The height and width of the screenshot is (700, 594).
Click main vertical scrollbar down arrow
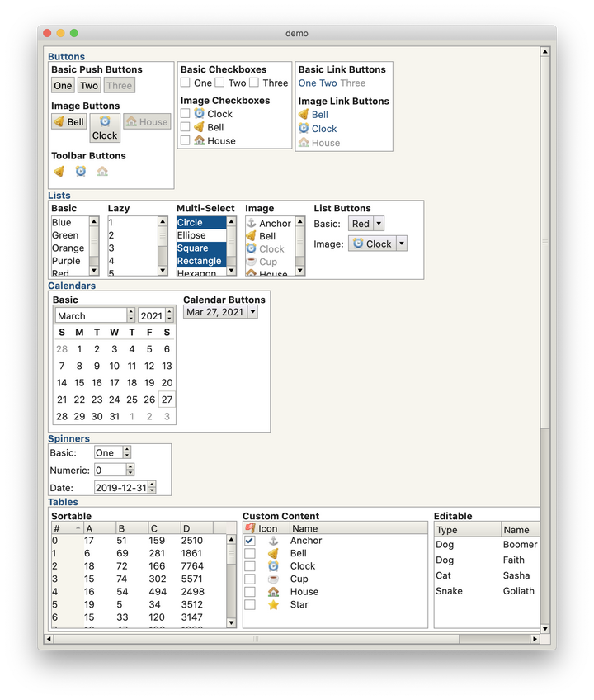(x=544, y=628)
